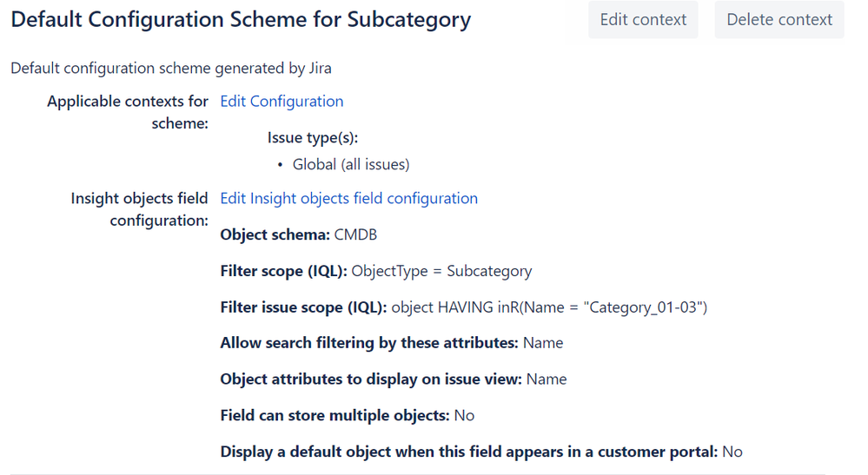This screenshot has height=475, width=868.
Task: Open Edit Insight objects field configuration link
Action: (348, 199)
